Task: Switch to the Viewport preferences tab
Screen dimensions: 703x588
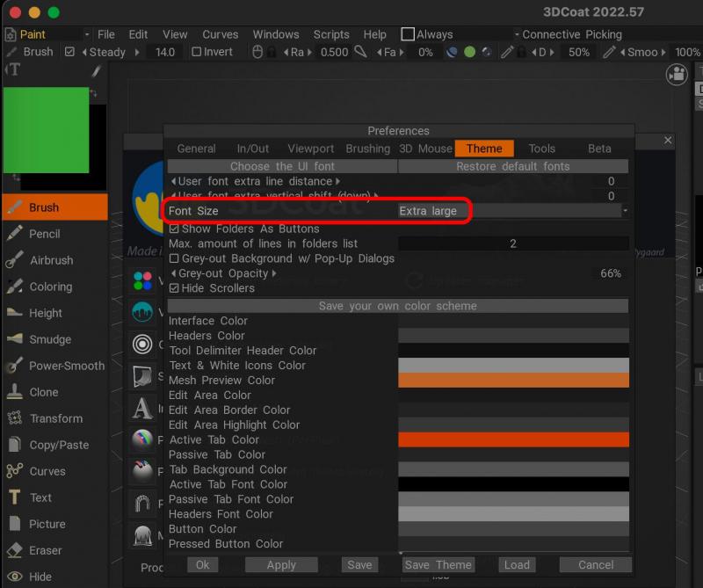Action: (310, 149)
